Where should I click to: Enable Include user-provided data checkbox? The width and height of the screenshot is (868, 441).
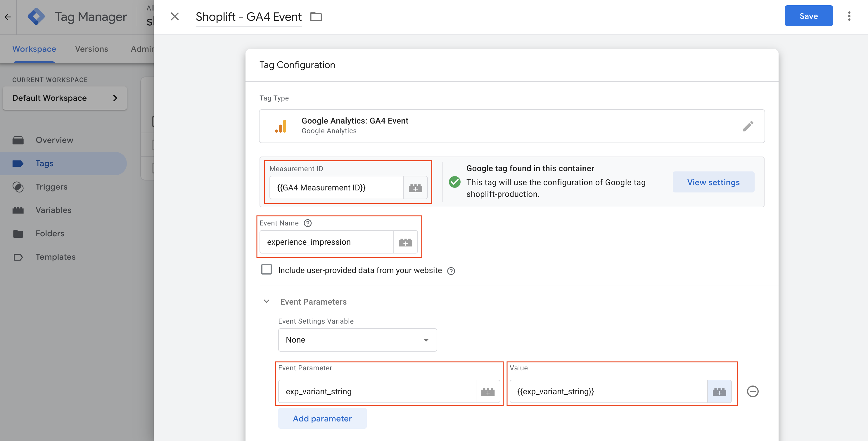(x=266, y=270)
